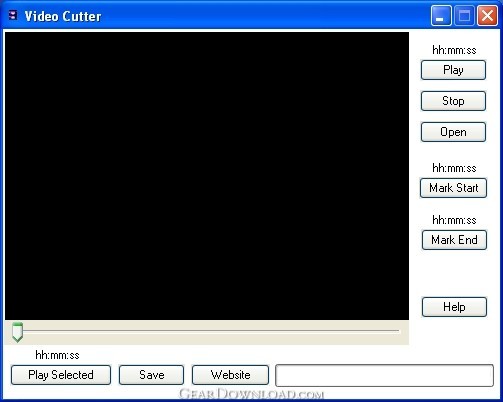Click the hh:mm:ss label above Mark End

coord(454,220)
